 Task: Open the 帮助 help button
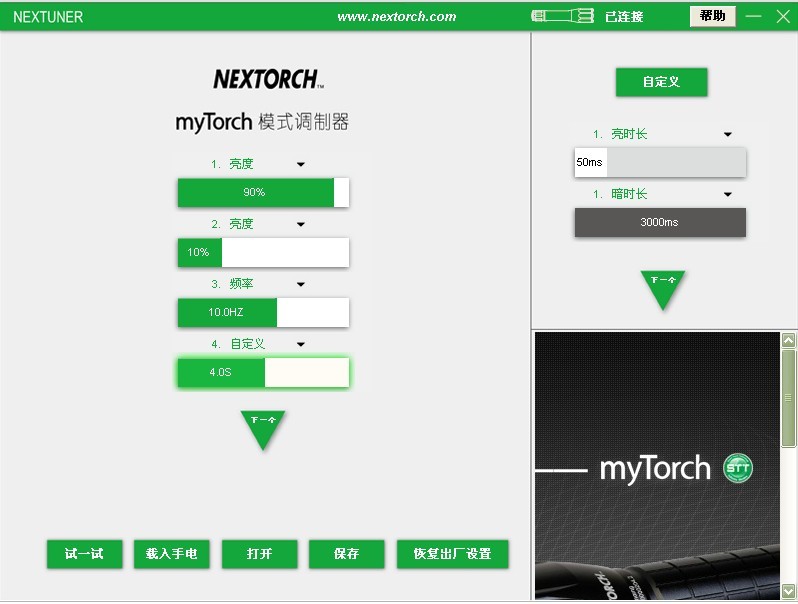(x=712, y=16)
